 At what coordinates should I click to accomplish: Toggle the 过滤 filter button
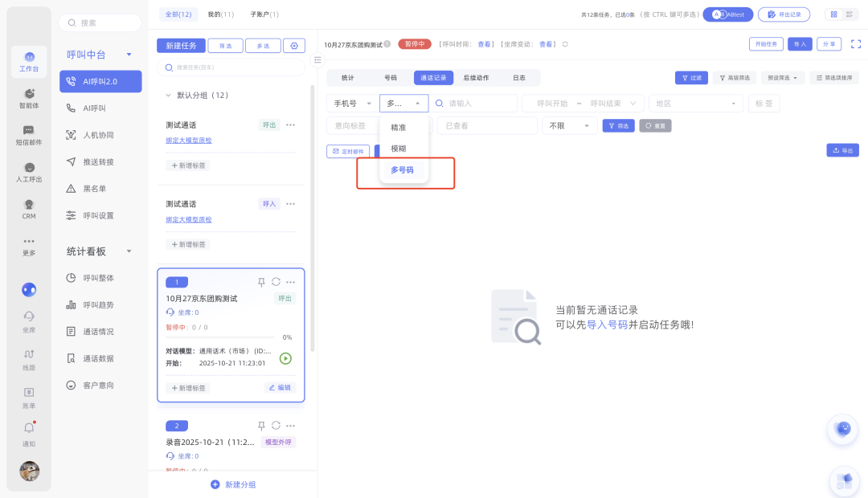coord(691,78)
